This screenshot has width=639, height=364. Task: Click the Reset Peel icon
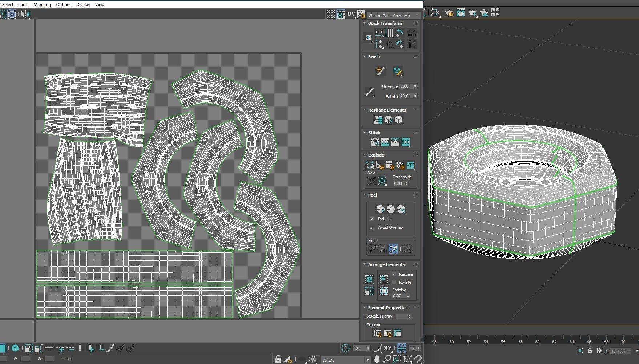401,209
